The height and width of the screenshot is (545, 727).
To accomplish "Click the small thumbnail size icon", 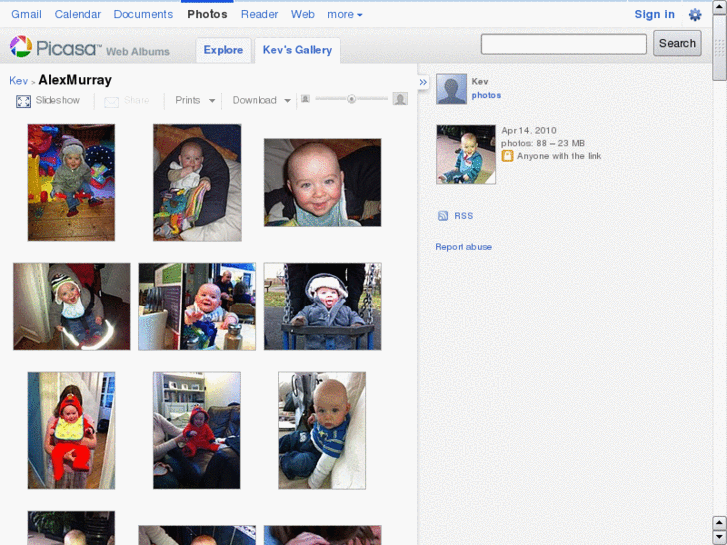I will click(305, 99).
